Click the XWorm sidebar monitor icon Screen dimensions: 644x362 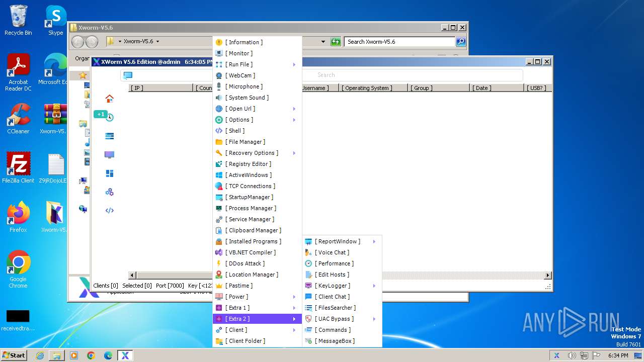[109, 154]
